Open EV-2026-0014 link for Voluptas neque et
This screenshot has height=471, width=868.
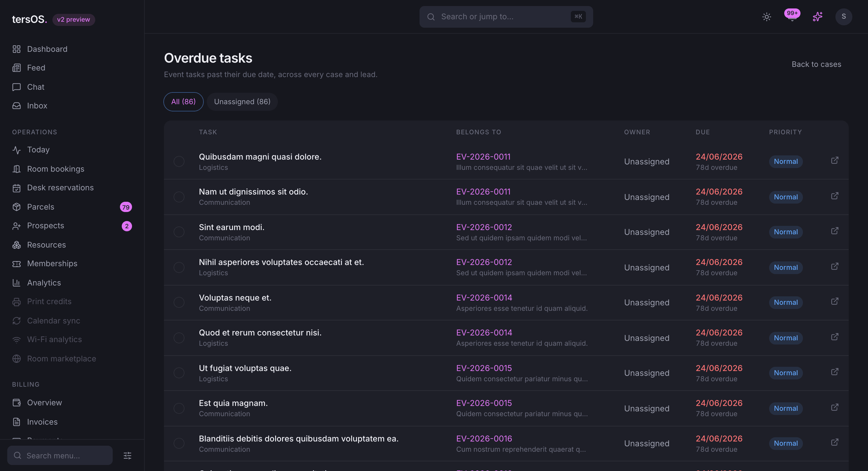click(484, 298)
